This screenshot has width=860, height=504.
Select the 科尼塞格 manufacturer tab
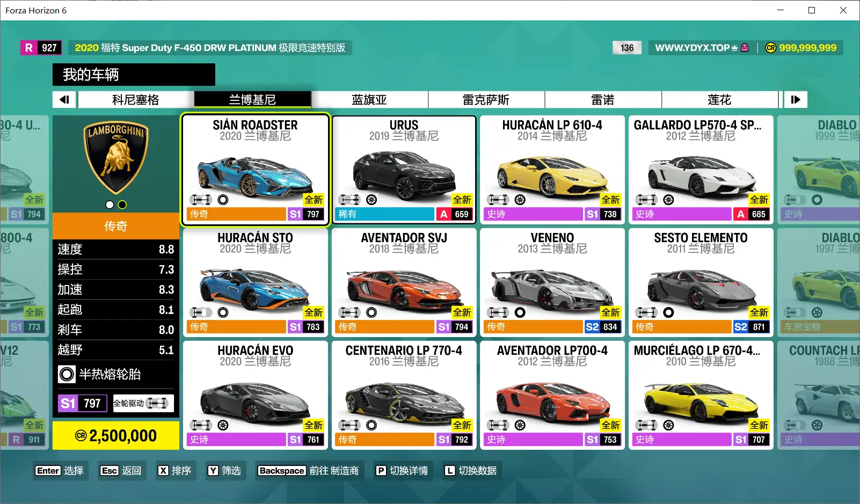pyautogui.click(x=136, y=100)
